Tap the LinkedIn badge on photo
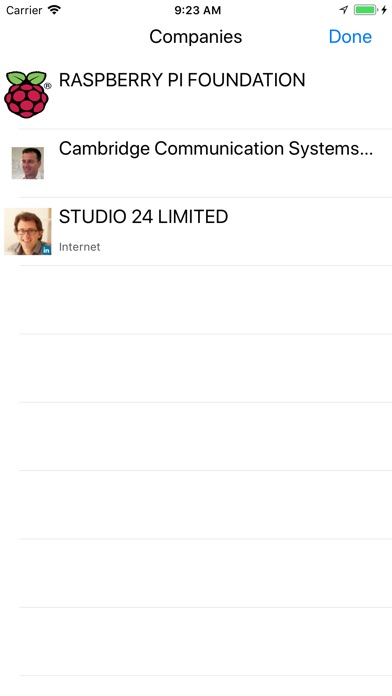The height and width of the screenshot is (696, 392). pyautogui.click(x=46, y=250)
